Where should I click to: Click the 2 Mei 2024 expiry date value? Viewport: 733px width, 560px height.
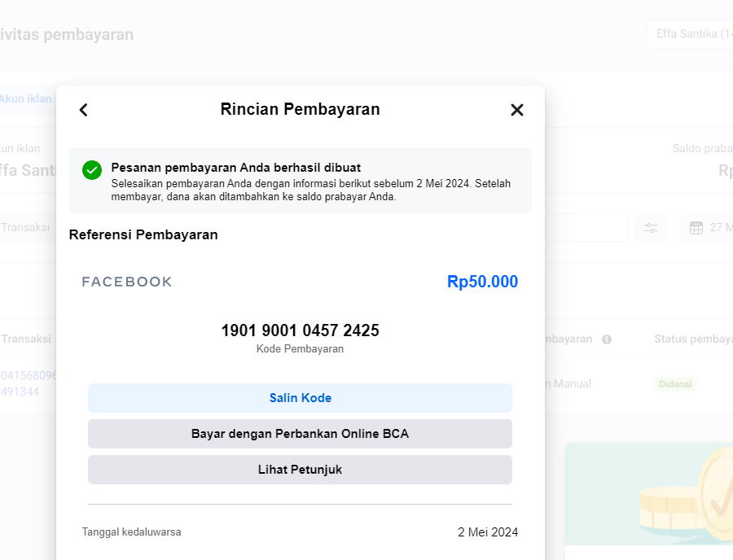point(488,532)
